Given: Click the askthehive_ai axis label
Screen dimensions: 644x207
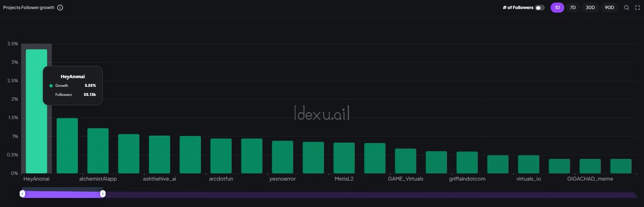Looking at the screenshot, I should click(159, 179).
